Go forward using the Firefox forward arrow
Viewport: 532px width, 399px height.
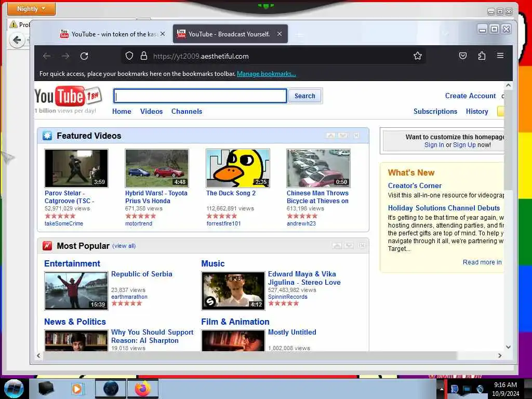pos(65,56)
